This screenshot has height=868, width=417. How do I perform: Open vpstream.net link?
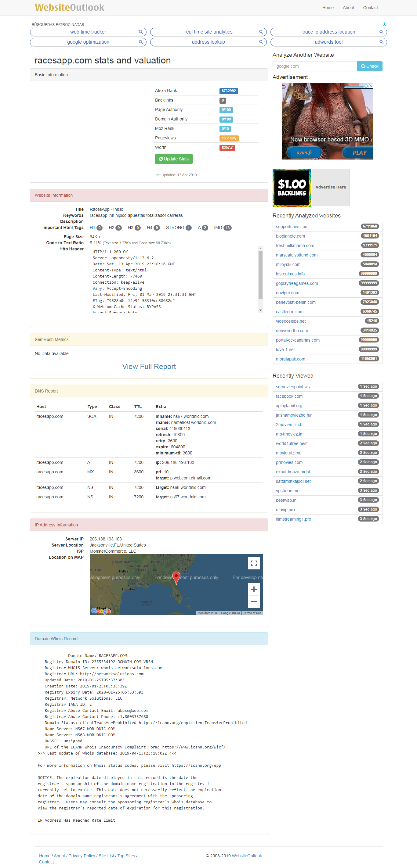pyautogui.click(x=288, y=491)
